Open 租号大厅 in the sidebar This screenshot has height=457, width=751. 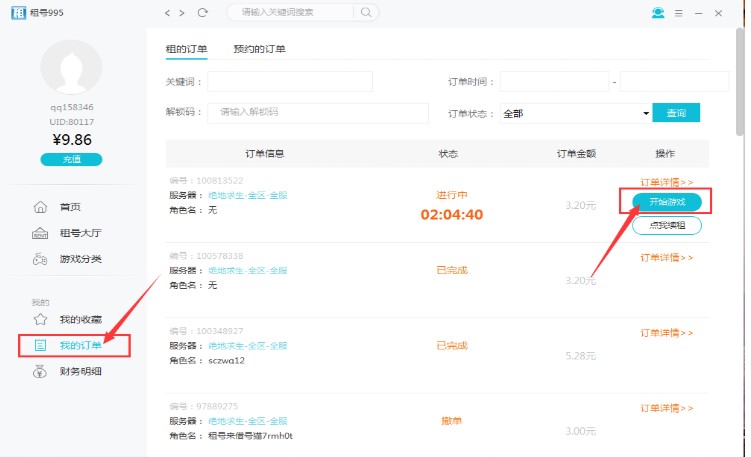[x=79, y=233]
